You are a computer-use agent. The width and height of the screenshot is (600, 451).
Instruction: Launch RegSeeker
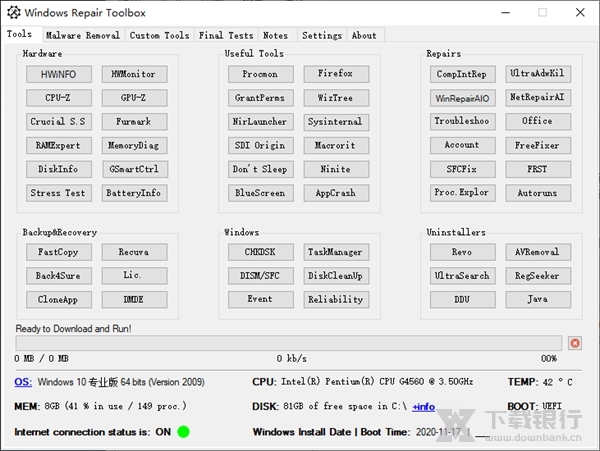[x=538, y=276]
